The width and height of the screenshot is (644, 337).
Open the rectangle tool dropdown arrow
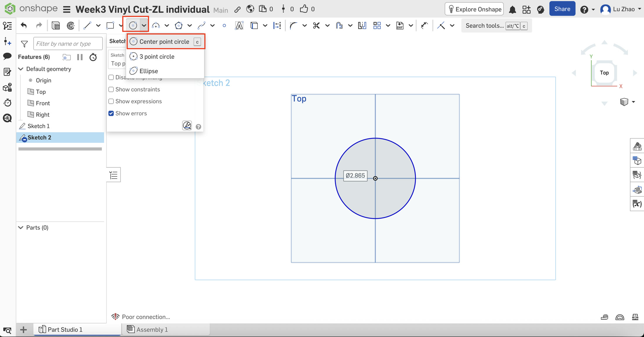click(x=121, y=25)
